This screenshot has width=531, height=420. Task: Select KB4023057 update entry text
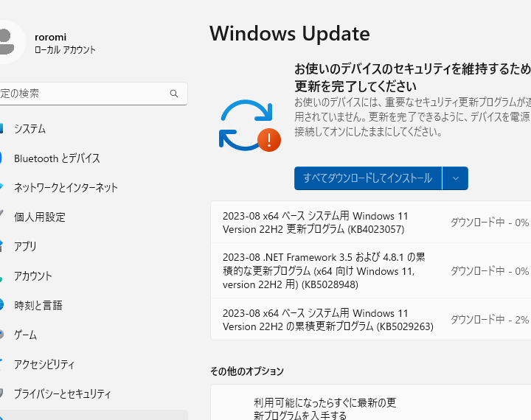tap(316, 223)
